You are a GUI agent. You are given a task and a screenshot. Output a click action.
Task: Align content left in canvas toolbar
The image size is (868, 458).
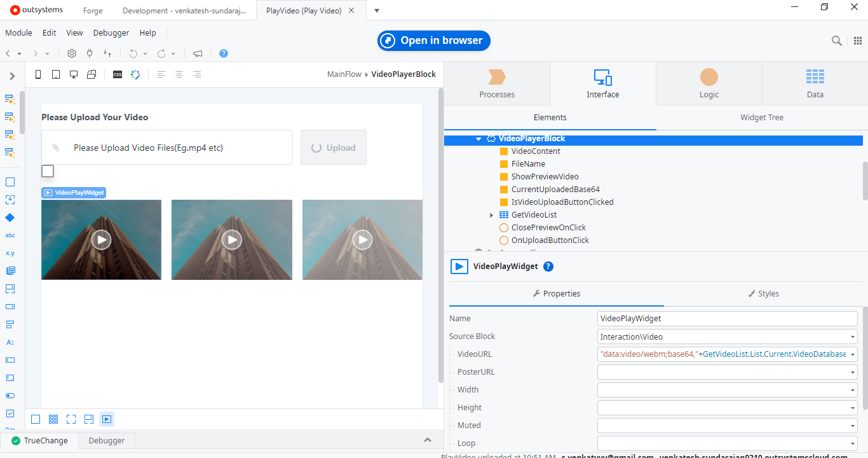coord(161,74)
